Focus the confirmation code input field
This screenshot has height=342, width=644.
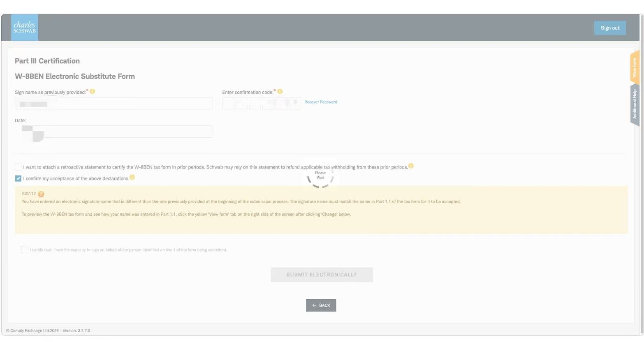[262, 104]
